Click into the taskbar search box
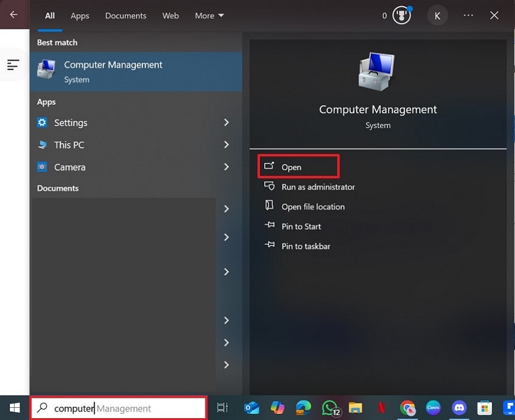The image size is (515, 420). point(119,408)
